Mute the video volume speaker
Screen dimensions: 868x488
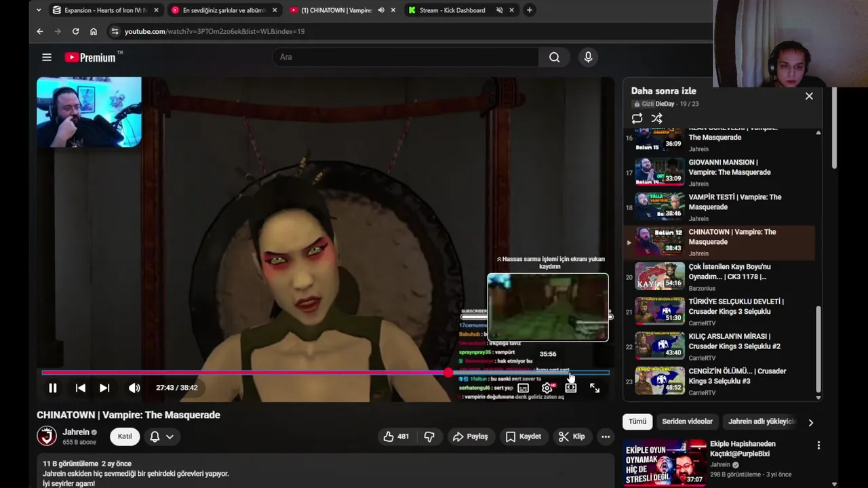134,388
